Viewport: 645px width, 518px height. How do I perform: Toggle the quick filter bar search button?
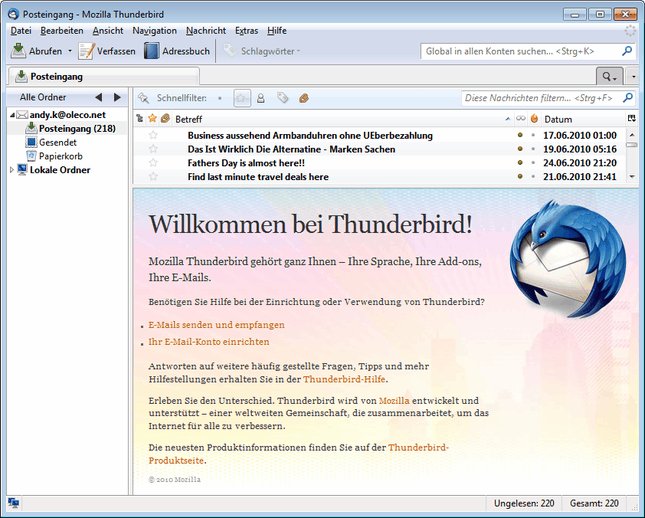(609, 77)
